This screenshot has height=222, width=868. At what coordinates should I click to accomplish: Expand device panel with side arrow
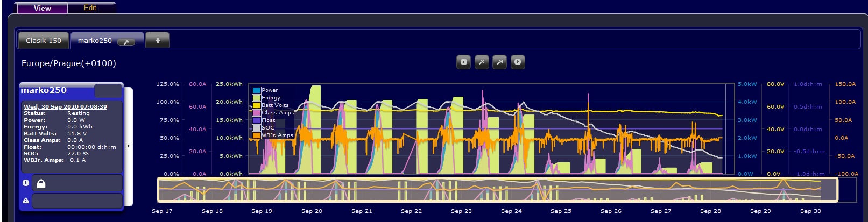pos(128,146)
